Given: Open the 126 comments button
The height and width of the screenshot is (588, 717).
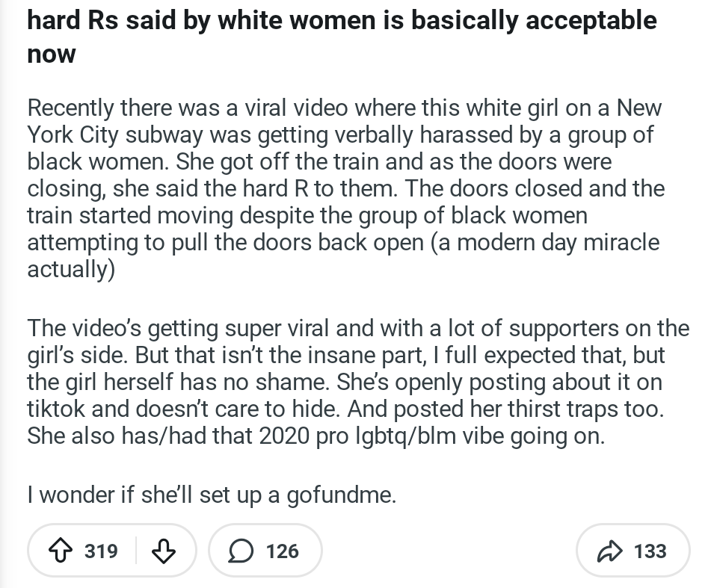Looking at the screenshot, I should [265, 551].
